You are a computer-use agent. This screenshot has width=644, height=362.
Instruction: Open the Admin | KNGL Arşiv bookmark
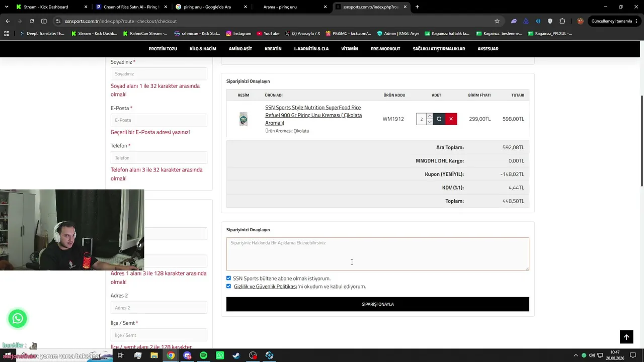[397, 34]
